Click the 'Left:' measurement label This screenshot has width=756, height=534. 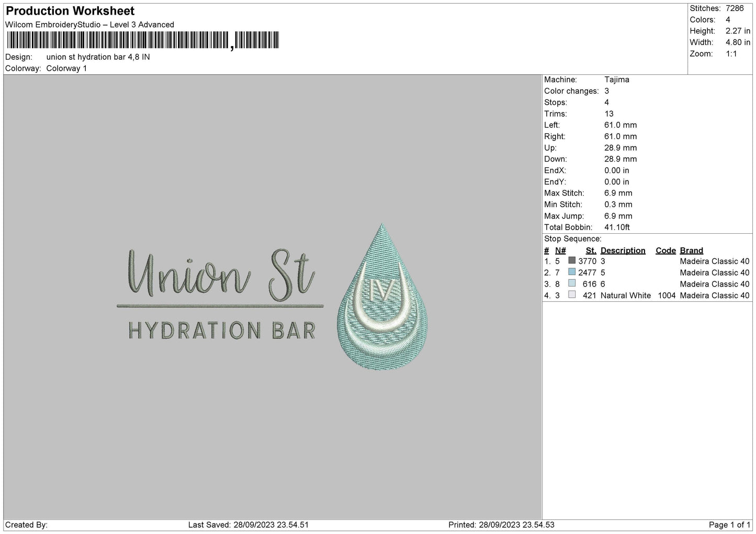tap(552, 125)
